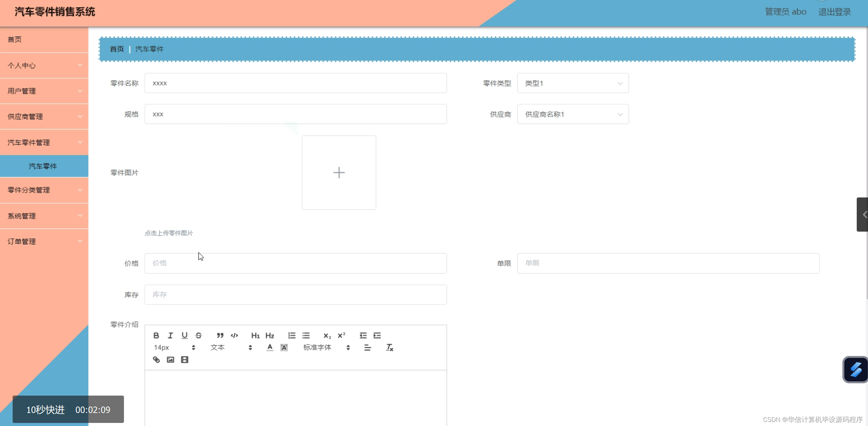Click the superscript icon
Viewport: 868px width, 426px height.
pos(341,335)
